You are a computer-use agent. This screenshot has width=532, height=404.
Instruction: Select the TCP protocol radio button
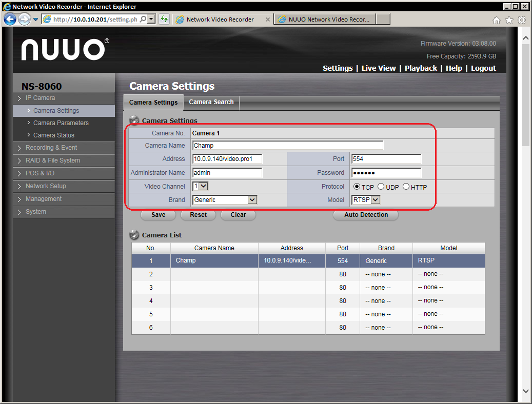[x=357, y=187]
